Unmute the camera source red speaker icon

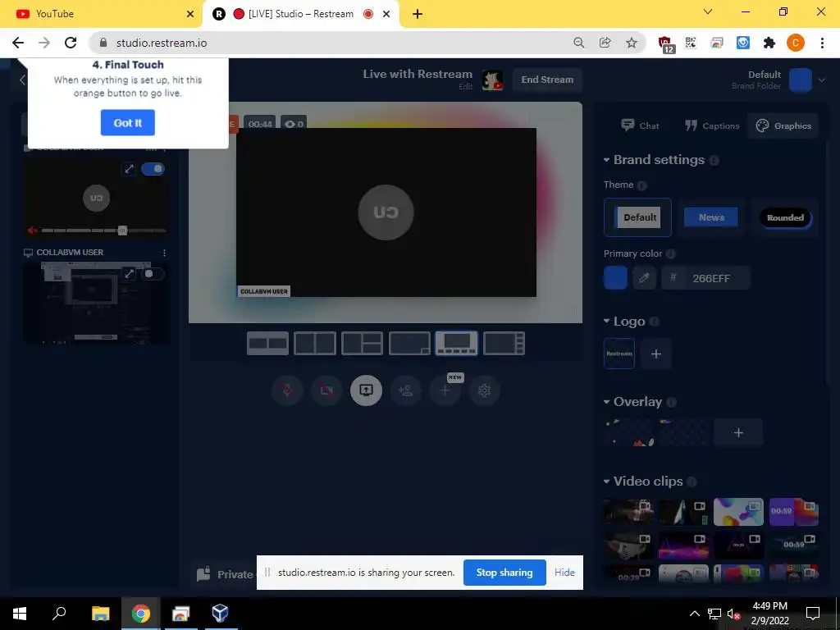[32, 231]
